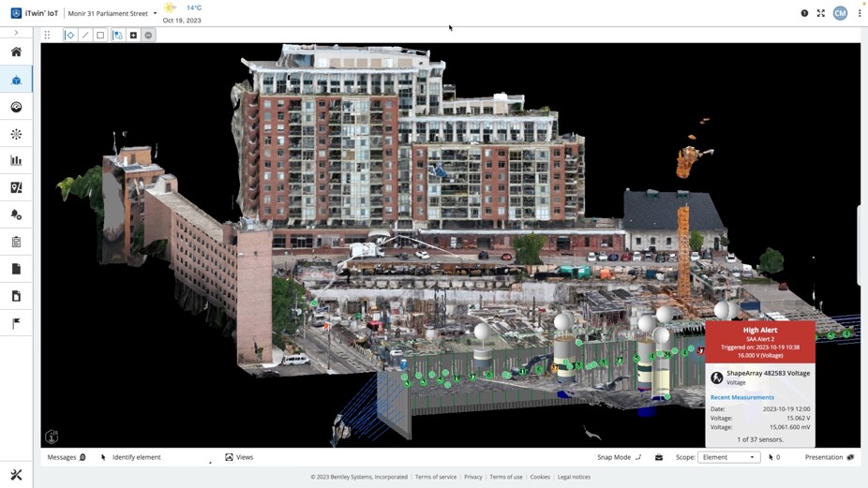The width and height of the screenshot is (868, 488).
Task: Click the Recent Measurements link
Action: coord(741,397)
